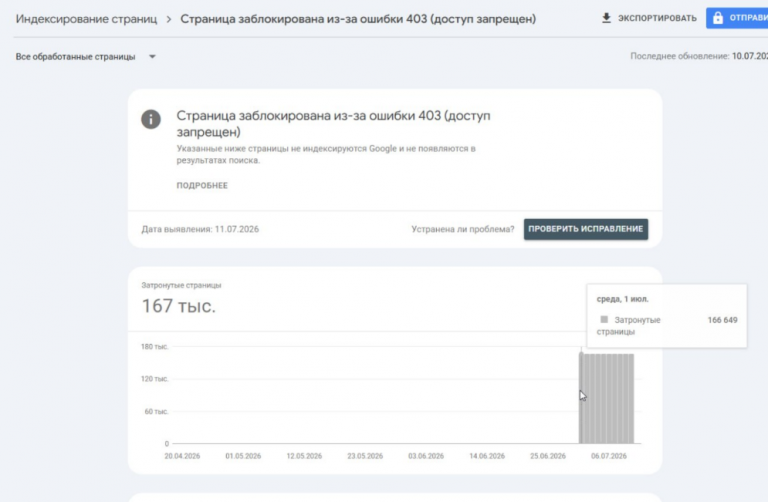
Task: Expand the Все обработанные страницы dropdown arrow
Action: click(152, 56)
